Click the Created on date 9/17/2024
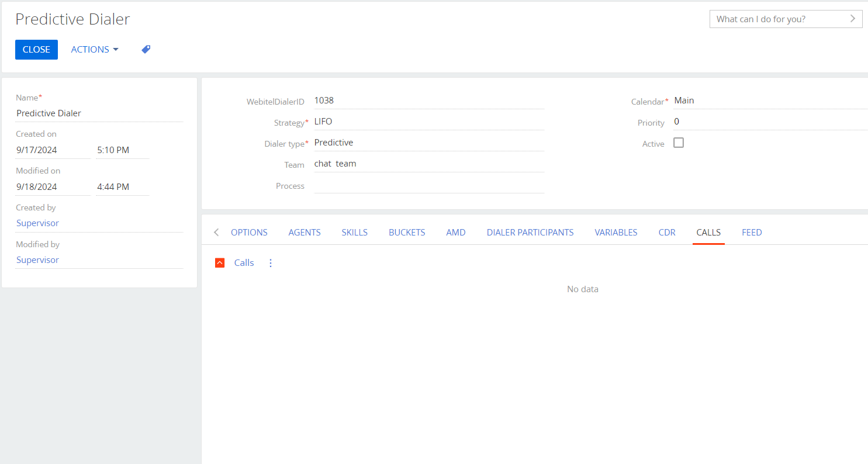This screenshot has height=464, width=868. coord(53,150)
